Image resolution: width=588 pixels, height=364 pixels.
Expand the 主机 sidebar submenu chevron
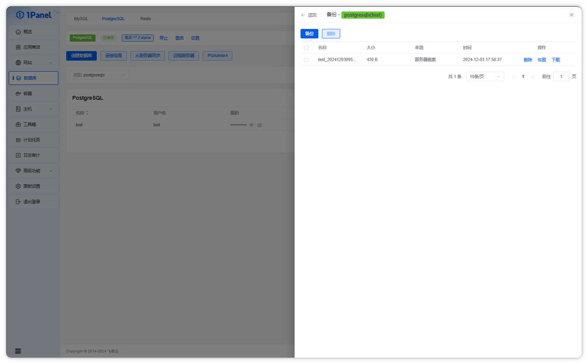tap(51, 109)
